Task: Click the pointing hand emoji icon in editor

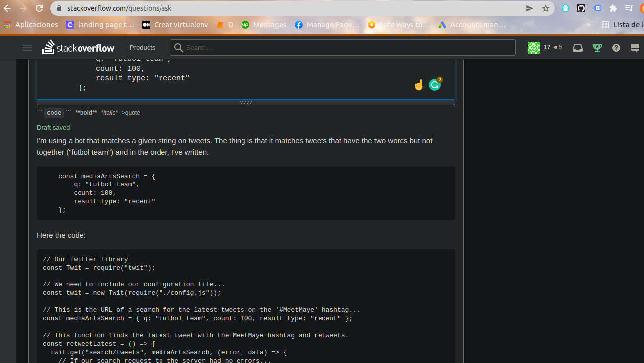Action: pos(419,85)
